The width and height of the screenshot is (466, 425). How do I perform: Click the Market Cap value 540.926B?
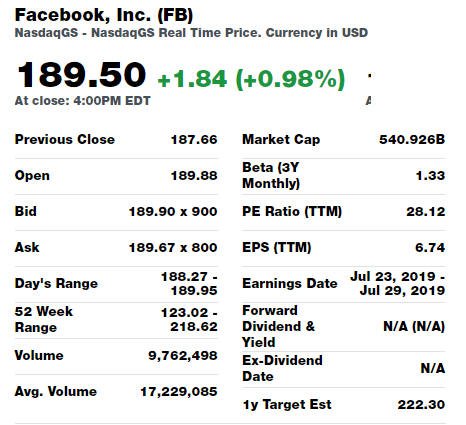point(412,139)
